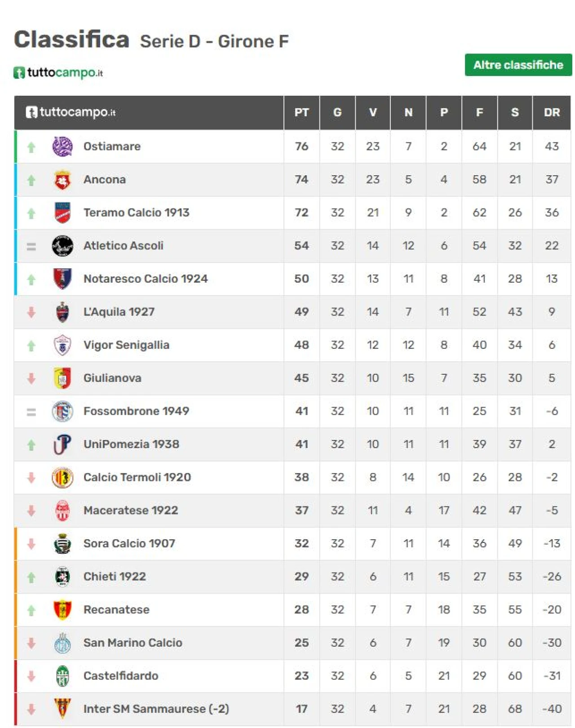Click the tuttocampo.it logo under the title

[x=58, y=72]
